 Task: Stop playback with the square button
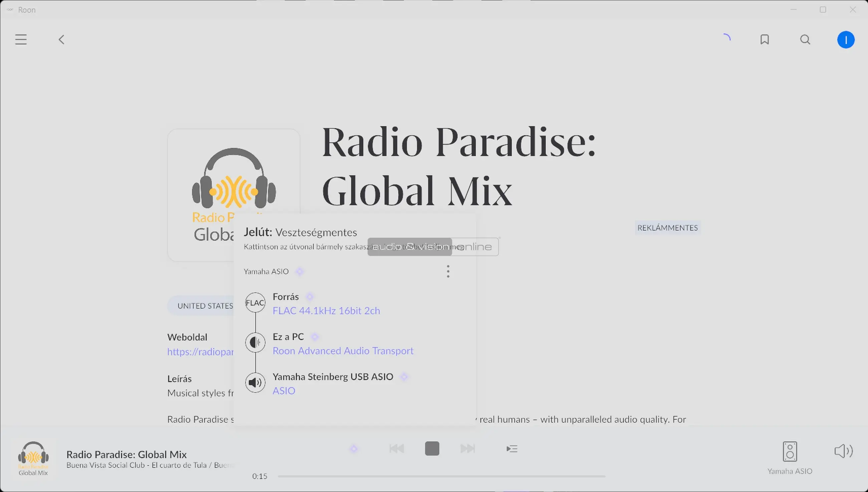pos(432,449)
